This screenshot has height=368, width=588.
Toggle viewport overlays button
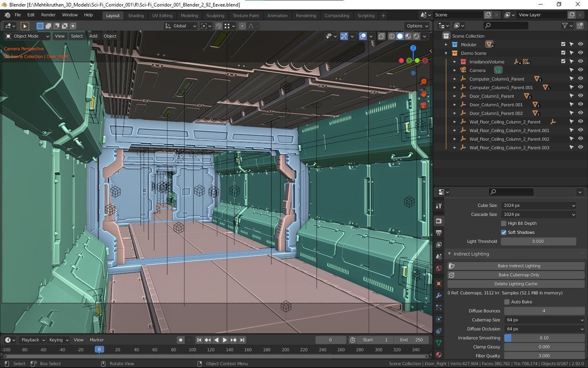(363, 36)
